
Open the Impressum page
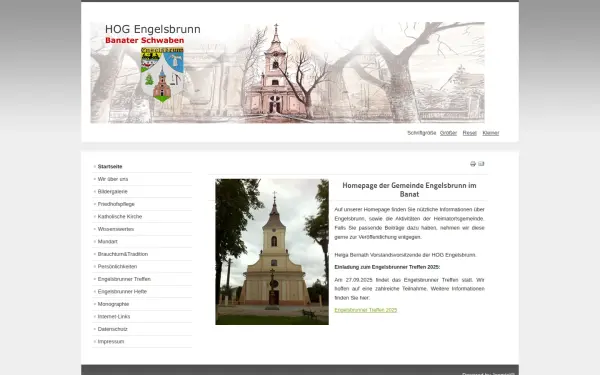(111, 341)
